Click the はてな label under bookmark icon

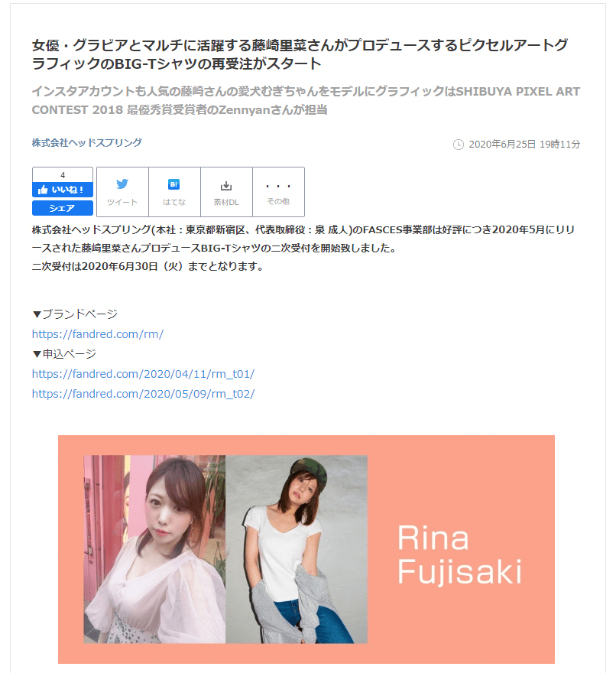(174, 202)
